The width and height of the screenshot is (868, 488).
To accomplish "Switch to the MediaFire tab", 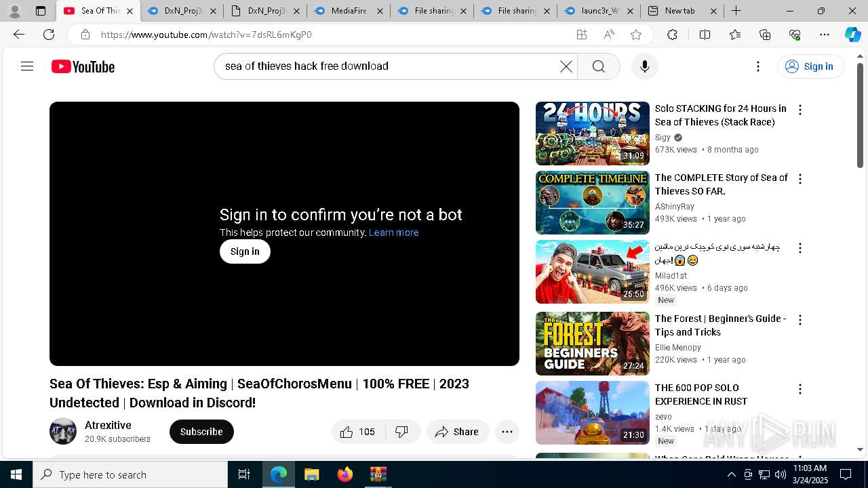I will 349,11.
